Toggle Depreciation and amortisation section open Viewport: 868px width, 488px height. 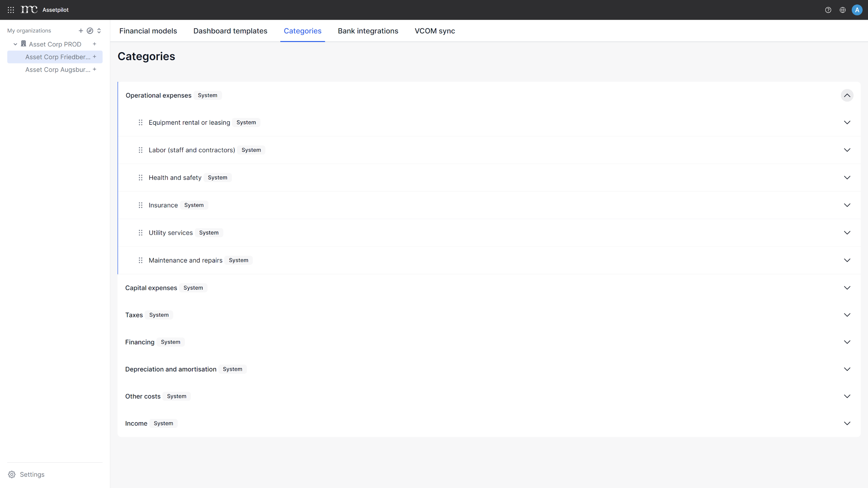[847, 369]
